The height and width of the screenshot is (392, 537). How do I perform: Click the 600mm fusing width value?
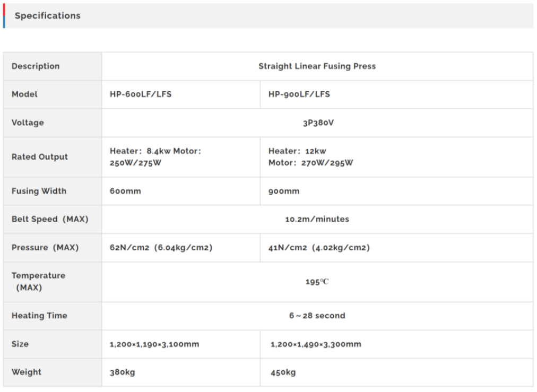125,191
